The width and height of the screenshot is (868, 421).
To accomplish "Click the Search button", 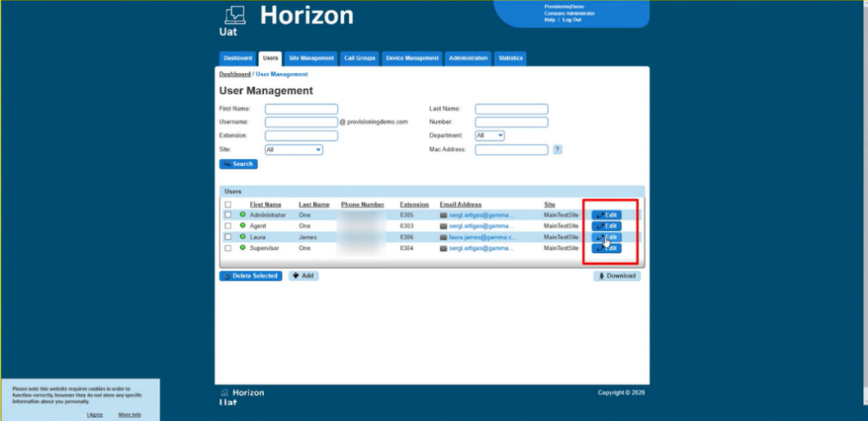I will (239, 165).
